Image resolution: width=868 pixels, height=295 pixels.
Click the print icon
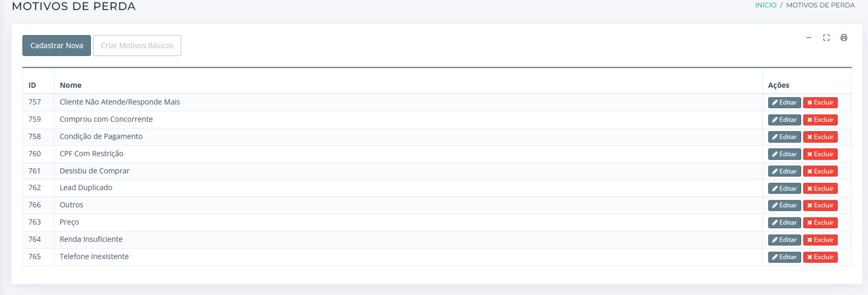[843, 38]
